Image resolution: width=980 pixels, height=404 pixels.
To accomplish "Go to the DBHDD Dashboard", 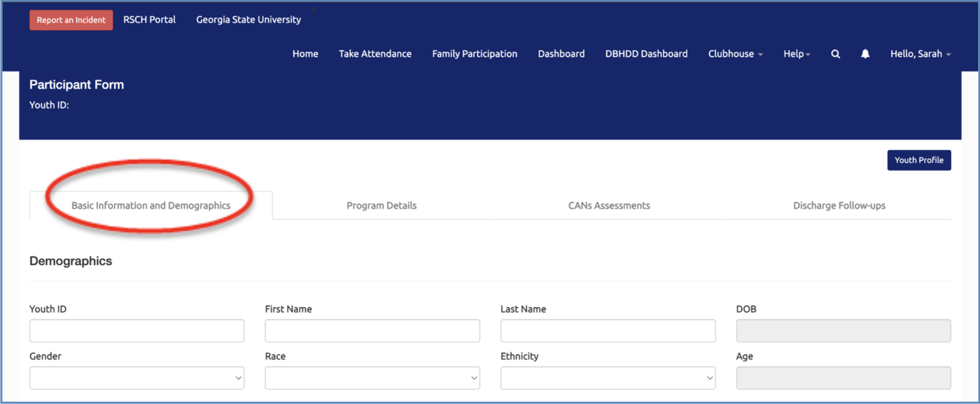I will pyautogui.click(x=646, y=54).
